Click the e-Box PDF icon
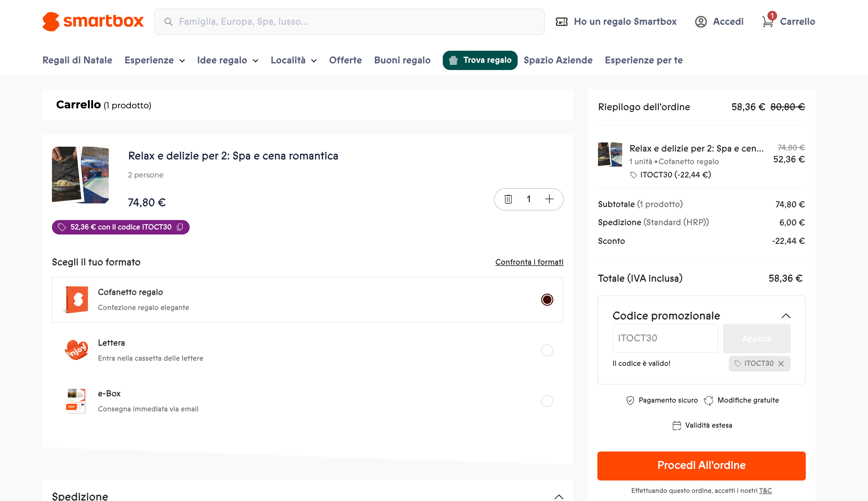 tap(76, 401)
